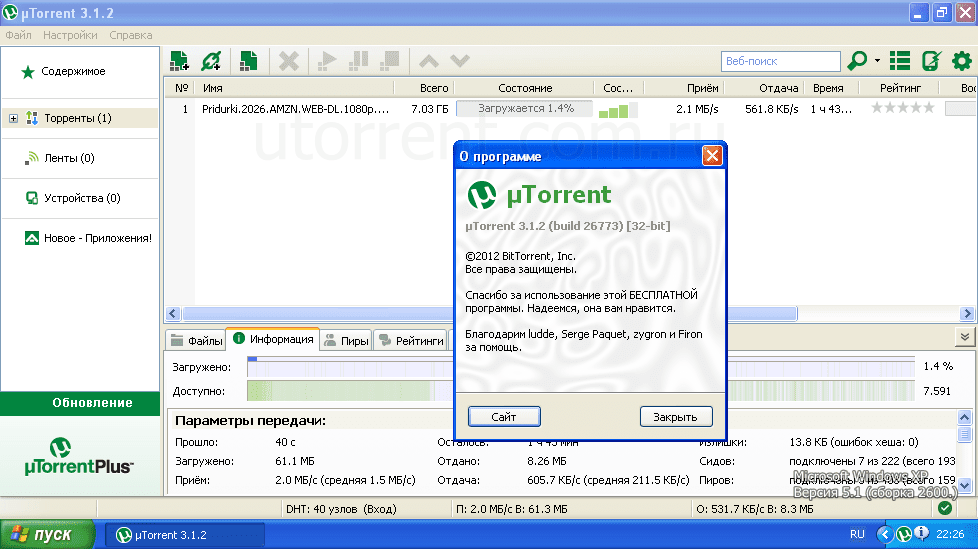Open the Справка menu
This screenshot has width=978, height=549.
pyautogui.click(x=131, y=35)
